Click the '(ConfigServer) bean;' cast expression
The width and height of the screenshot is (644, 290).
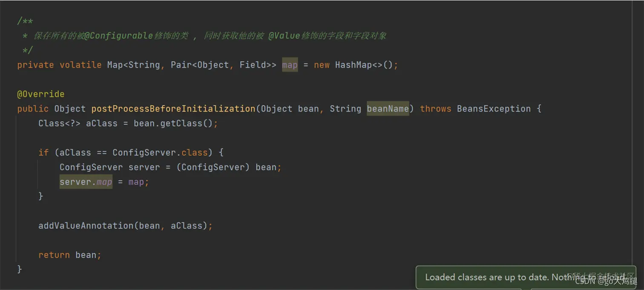pos(229,167)
